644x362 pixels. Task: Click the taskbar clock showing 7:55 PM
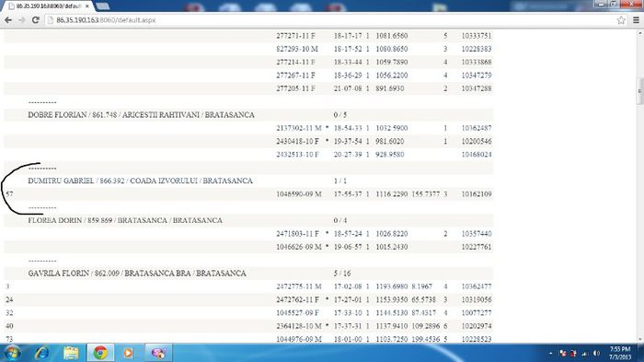pyautogui.click(x=619, y=353)
